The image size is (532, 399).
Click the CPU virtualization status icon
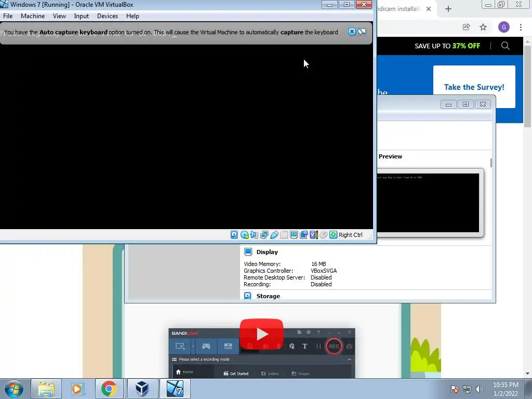314,235
